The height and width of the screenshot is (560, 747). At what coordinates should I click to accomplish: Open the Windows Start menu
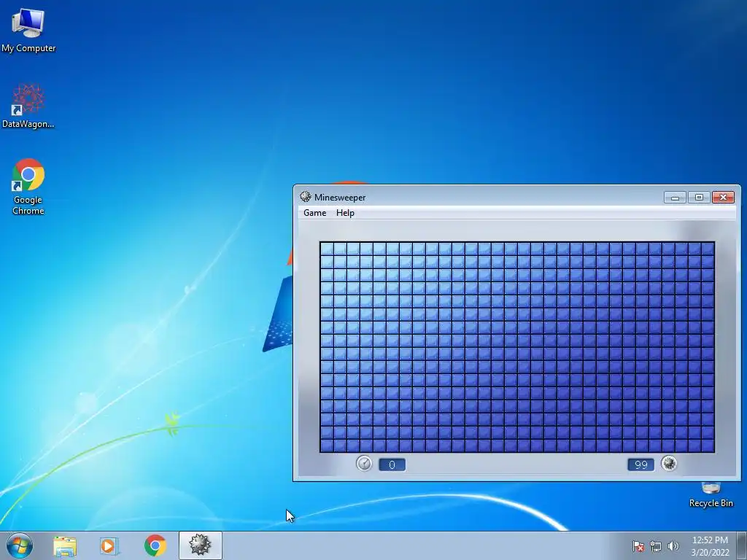[x=20, y=545]
